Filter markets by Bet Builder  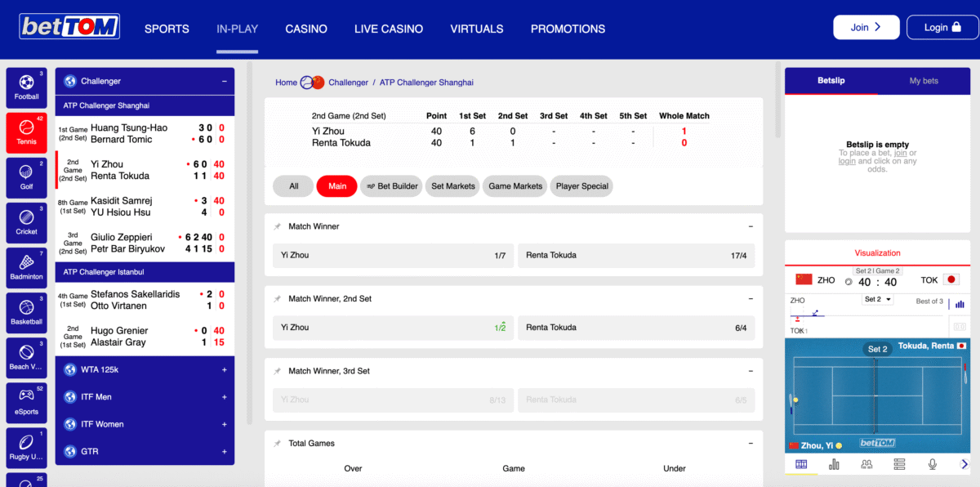pos(392,186)
